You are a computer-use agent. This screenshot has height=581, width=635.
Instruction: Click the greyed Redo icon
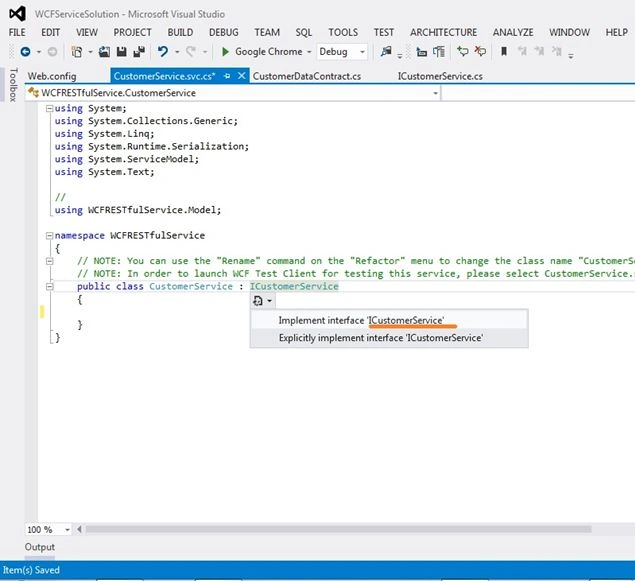(x=191, y=52)
